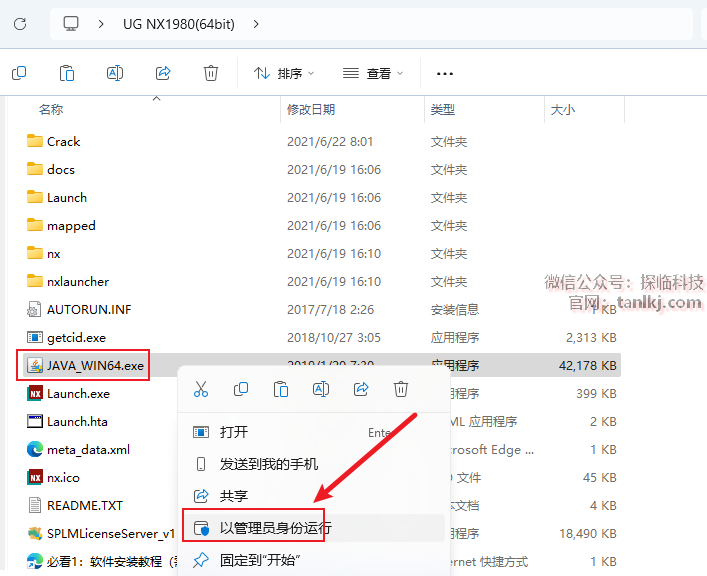Choose 以管理员身份运行 in the context menu
Image resolution: width=707 pixels, height=576 pixels.
313,528
